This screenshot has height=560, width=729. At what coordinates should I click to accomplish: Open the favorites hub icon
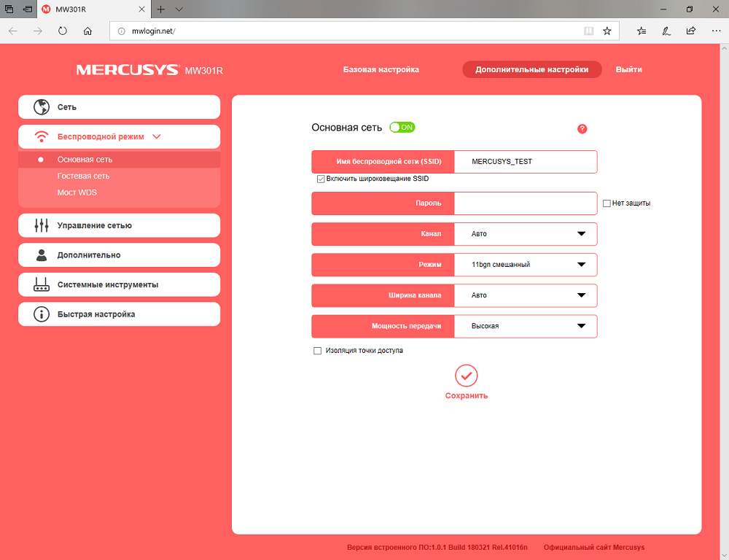[642, 31]
